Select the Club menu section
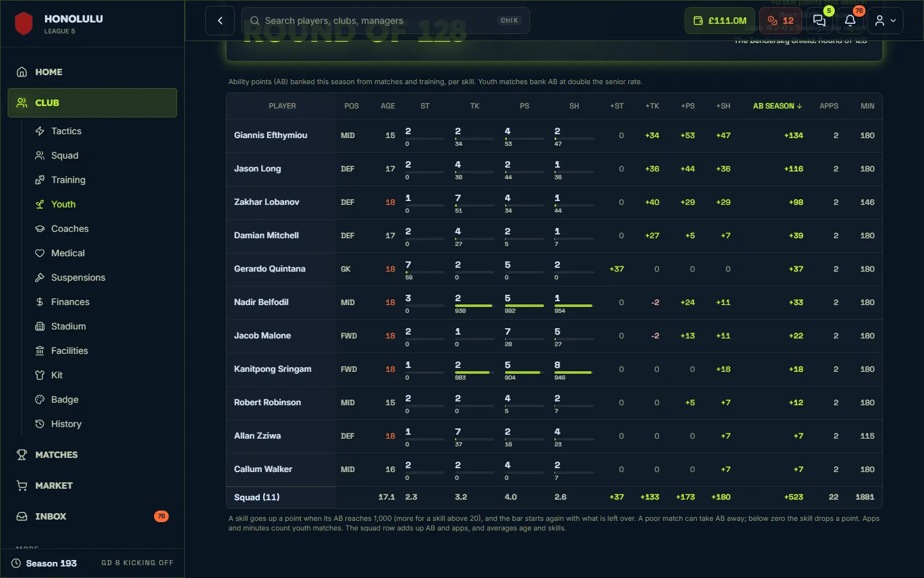The width and height of the screenshot is (924, 578). [92, 103]
